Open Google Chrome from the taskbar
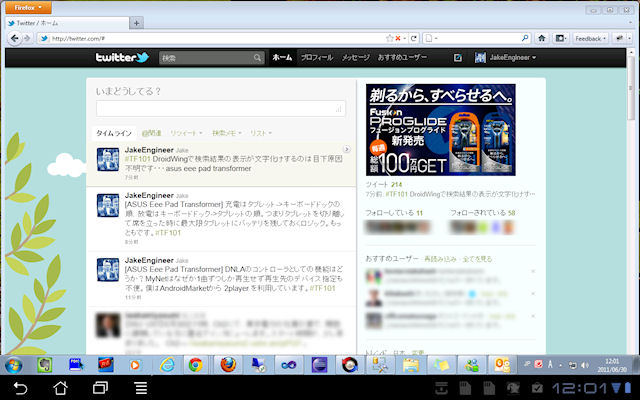The image size is (640, 400). (x=196, y=365)
